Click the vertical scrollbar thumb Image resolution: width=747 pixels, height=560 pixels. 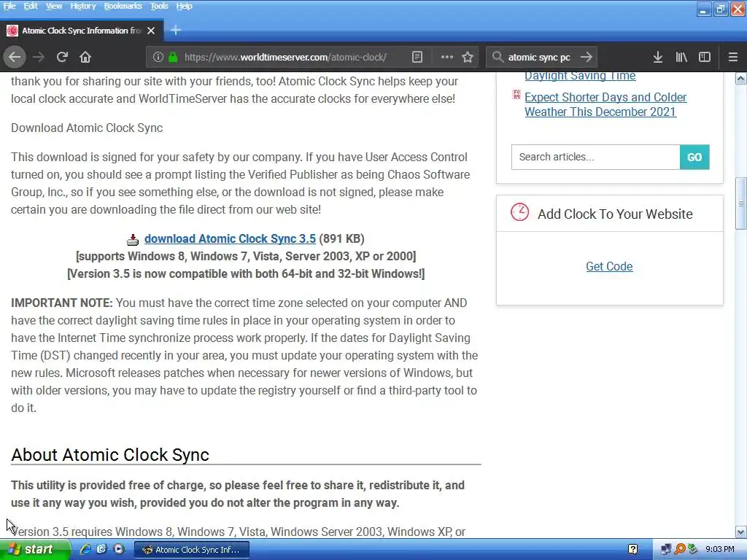[x=741, y=203]
